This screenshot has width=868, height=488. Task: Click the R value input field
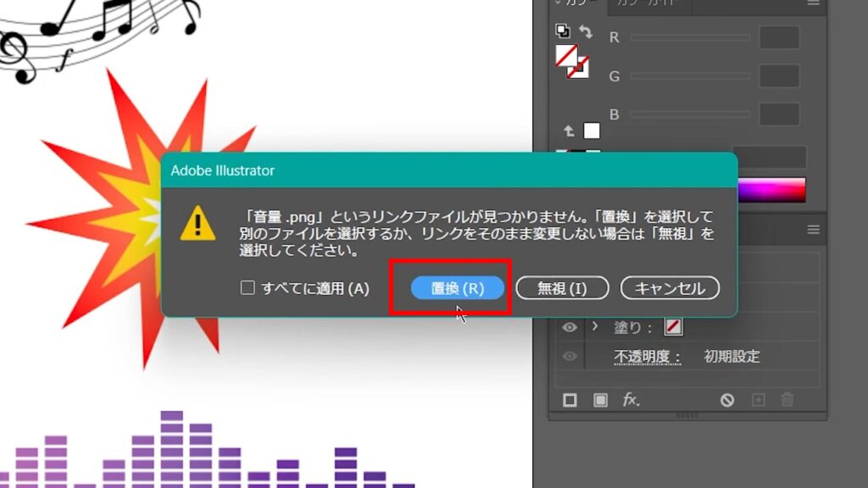click(779, 38)
